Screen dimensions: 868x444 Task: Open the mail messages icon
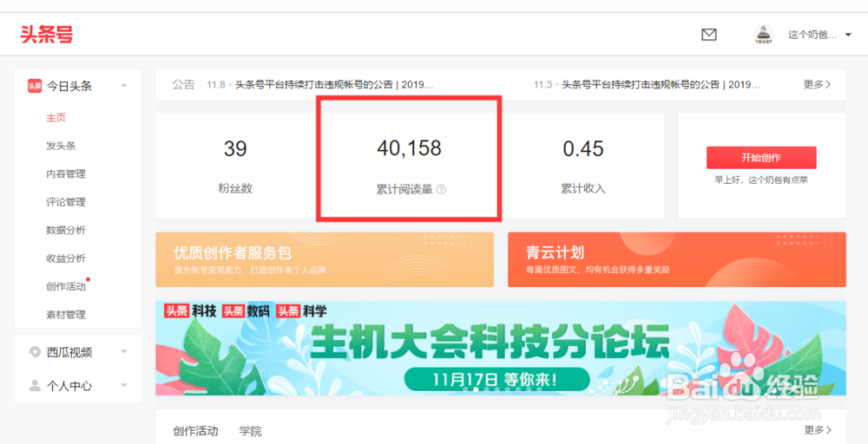(708, 35)
